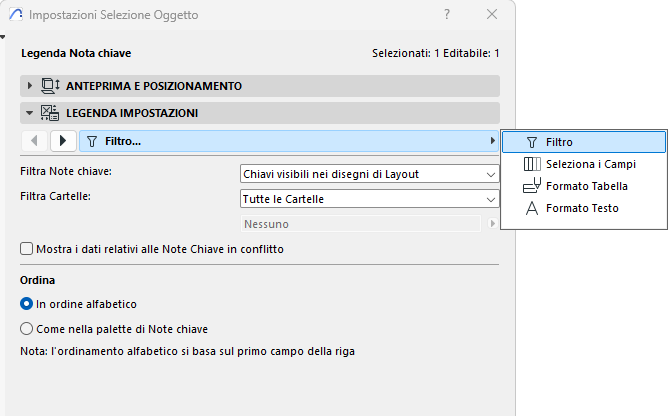
Task: Open the Filtra Note chiave dropdown
Action: pyautogui.click(x=370, y=174)
